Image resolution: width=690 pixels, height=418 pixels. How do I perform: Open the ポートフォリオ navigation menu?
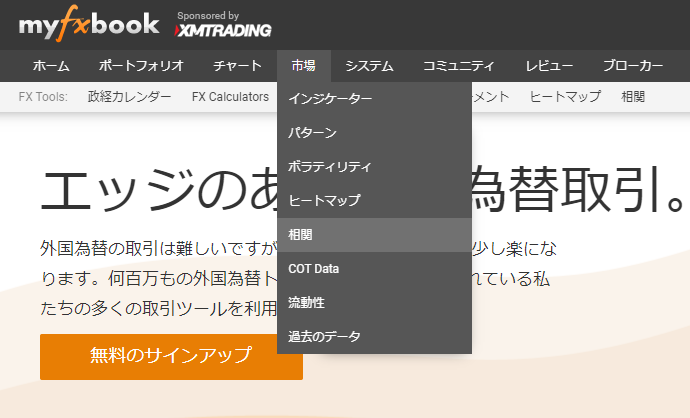pos(141,66)
